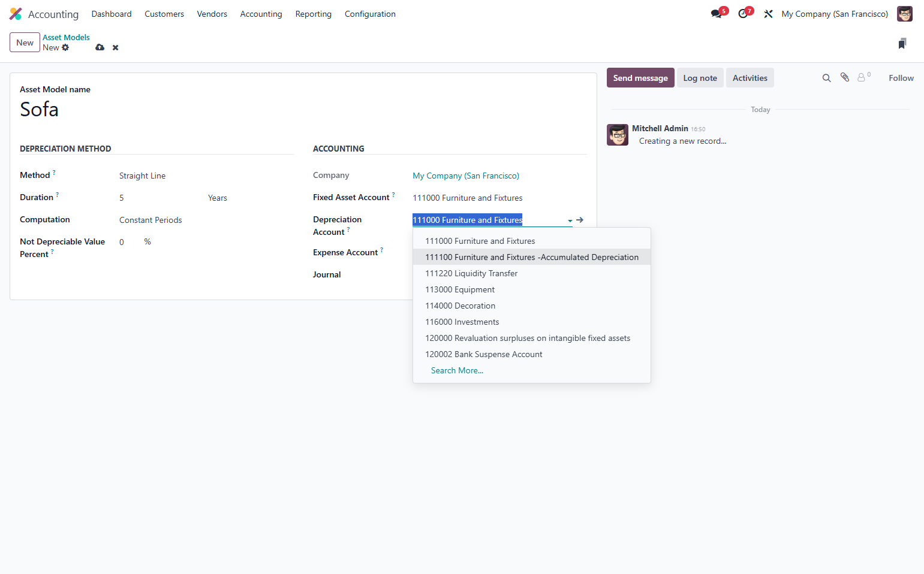The image size is (924, 574).
Task: Open the Reporting menu
Action: click(313, 14)
